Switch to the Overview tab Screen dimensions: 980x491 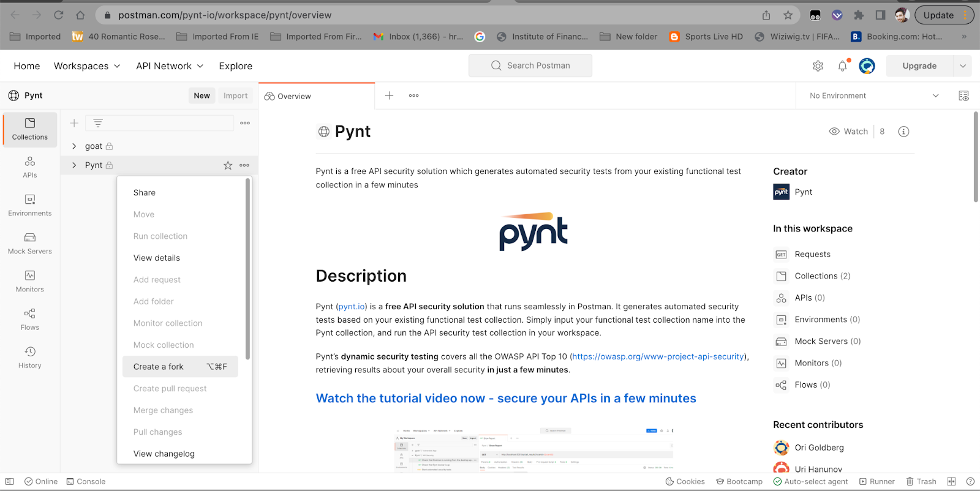point(317,96)
